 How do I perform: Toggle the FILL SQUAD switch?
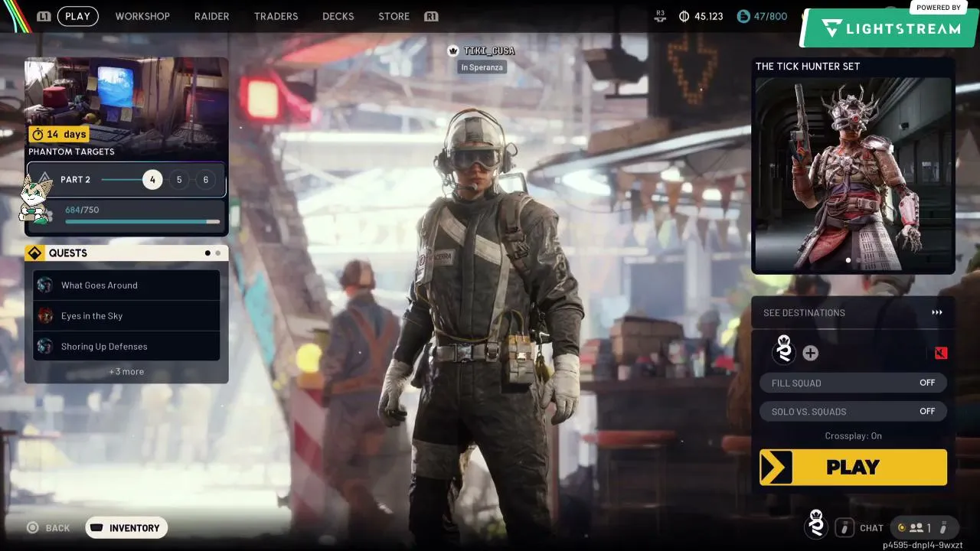[853, 383]
